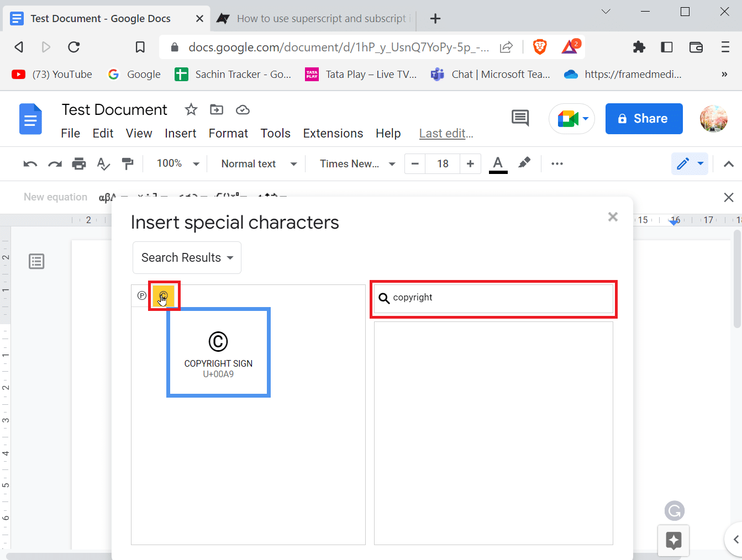Open the Normal text style dropdown

pos(259,163)
